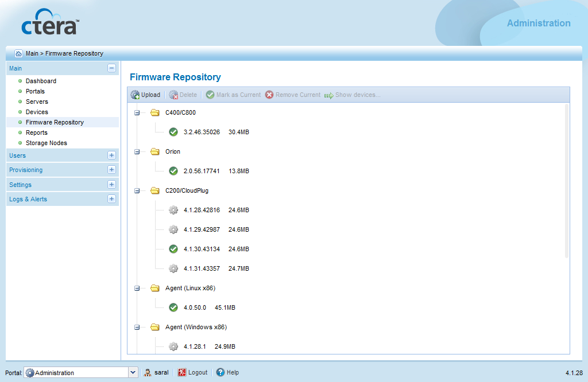
Task: Click the Logout icon in the footer
Action: click(x=182, y=372)
